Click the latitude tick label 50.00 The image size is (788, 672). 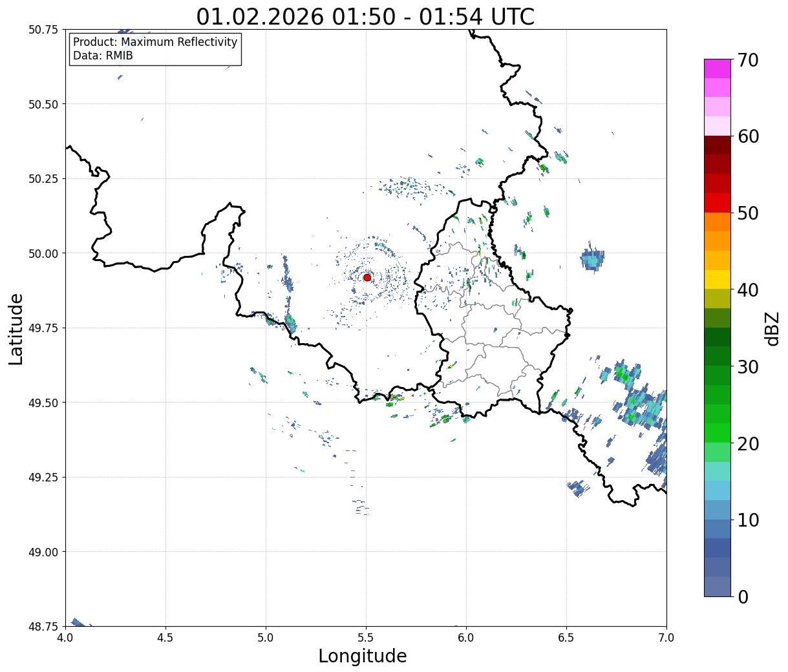(43, 253)
